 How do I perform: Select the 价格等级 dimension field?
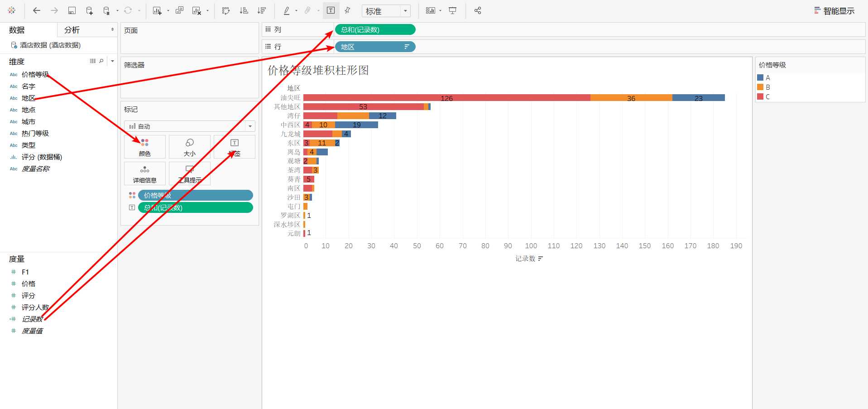(x=35, y=74)
